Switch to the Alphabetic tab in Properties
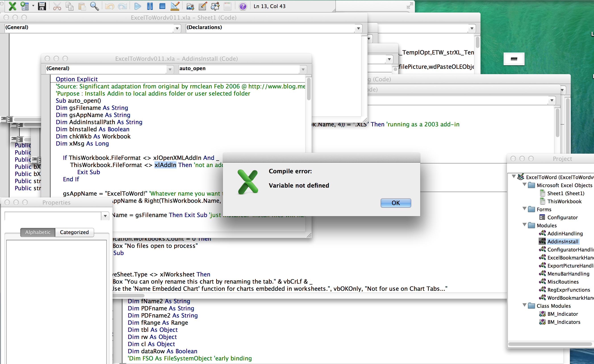The height and width of the screenshot is (364, 594). (x=38, y=232)
